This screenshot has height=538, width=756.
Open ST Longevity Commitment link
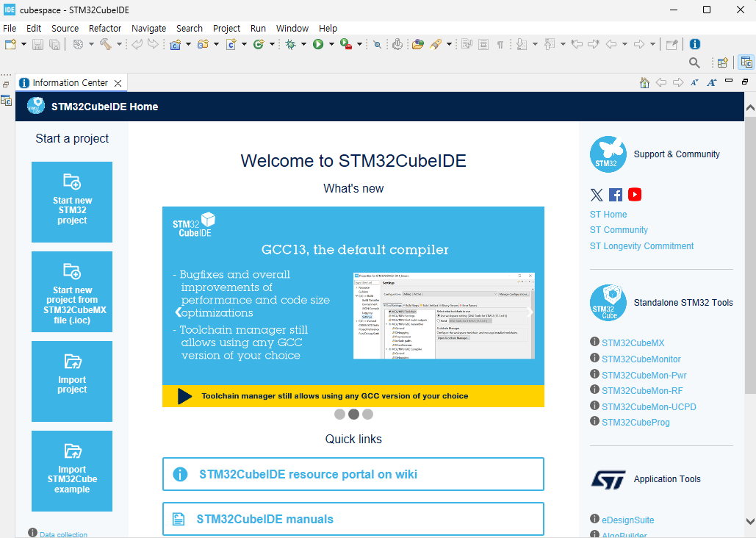[641, 246]
